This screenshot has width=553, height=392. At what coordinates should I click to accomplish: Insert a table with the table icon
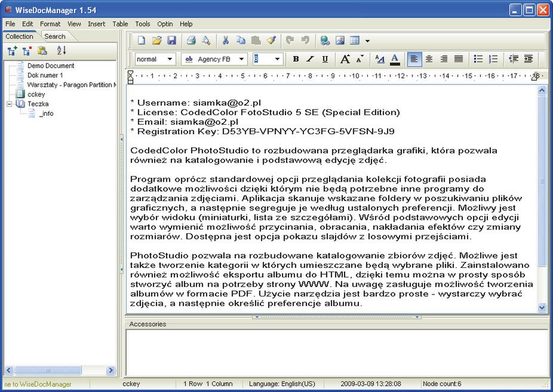355,41
